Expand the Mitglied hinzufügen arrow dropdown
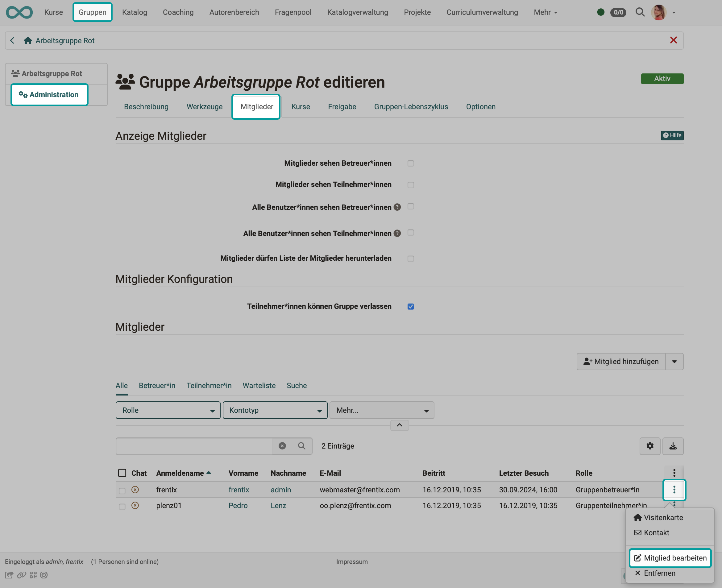722x588 pixels. pos(674,361)
